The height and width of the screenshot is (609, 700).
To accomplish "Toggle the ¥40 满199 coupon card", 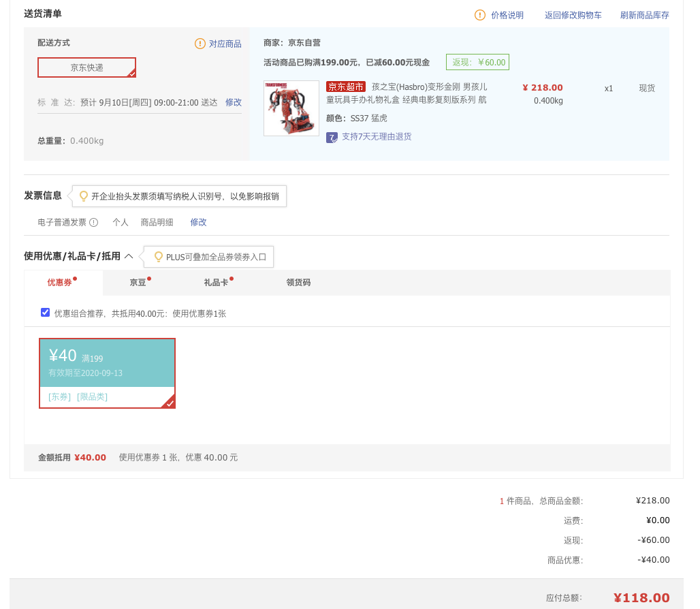I will [x=107, y=373].
